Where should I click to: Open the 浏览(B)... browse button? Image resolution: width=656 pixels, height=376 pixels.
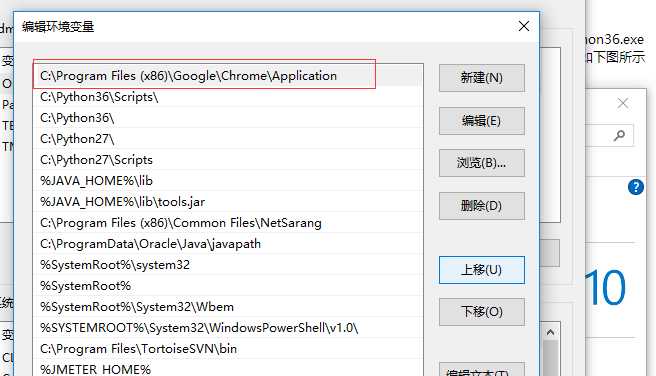482,163
